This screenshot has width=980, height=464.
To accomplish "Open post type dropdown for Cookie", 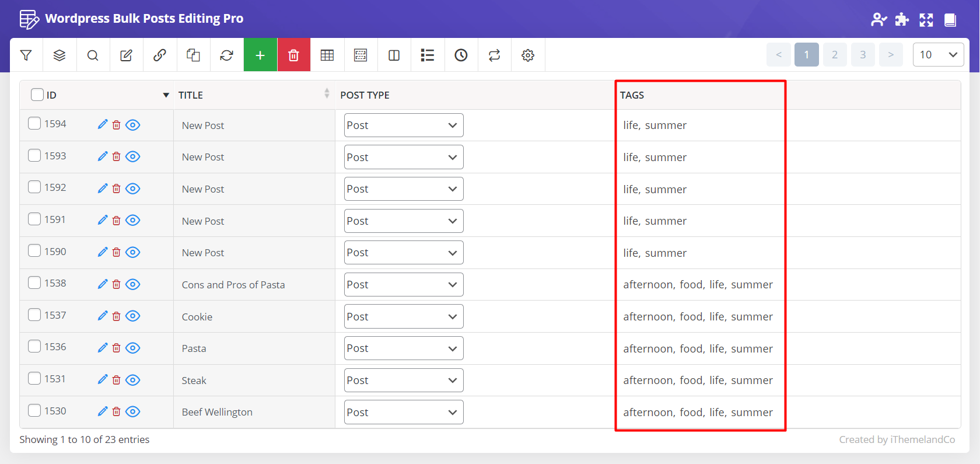I will (404, 316).
